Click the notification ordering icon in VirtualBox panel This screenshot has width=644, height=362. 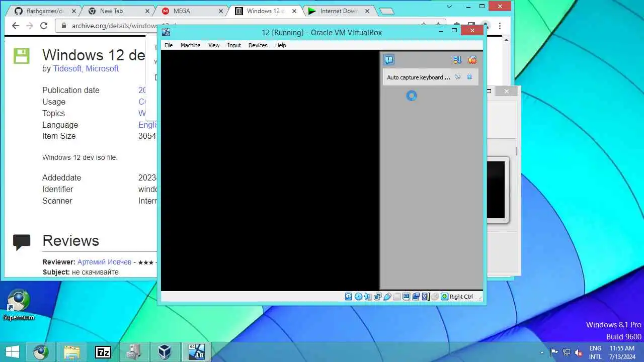[x=457, y=60]
